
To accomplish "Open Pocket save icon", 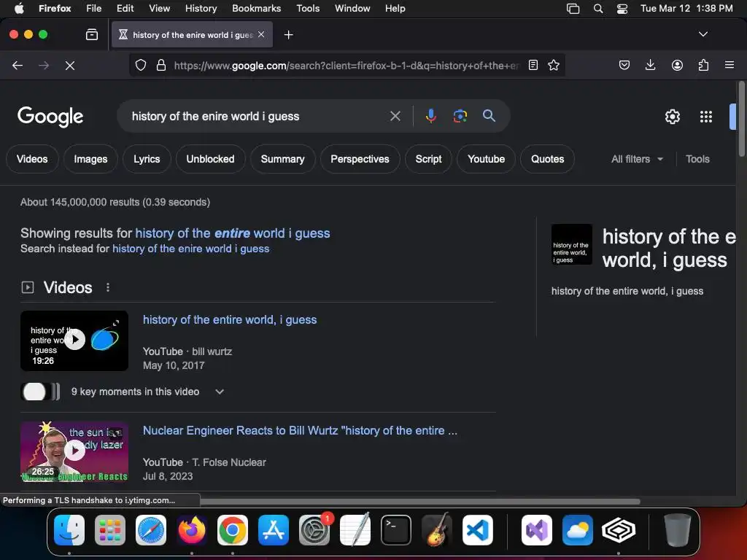I will (x=624, y=65).
